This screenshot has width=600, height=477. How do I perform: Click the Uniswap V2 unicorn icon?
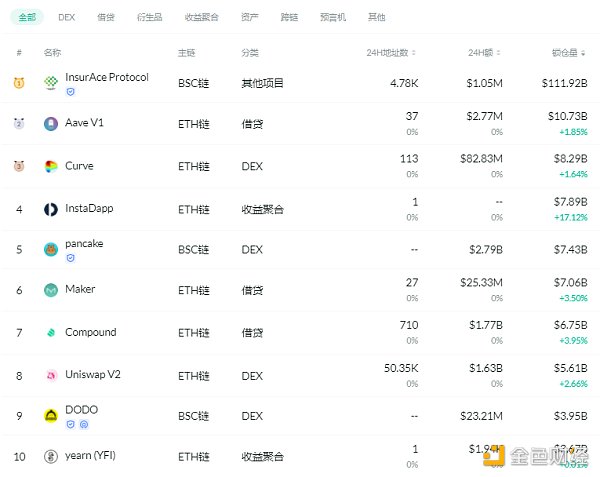coord(51,374)
